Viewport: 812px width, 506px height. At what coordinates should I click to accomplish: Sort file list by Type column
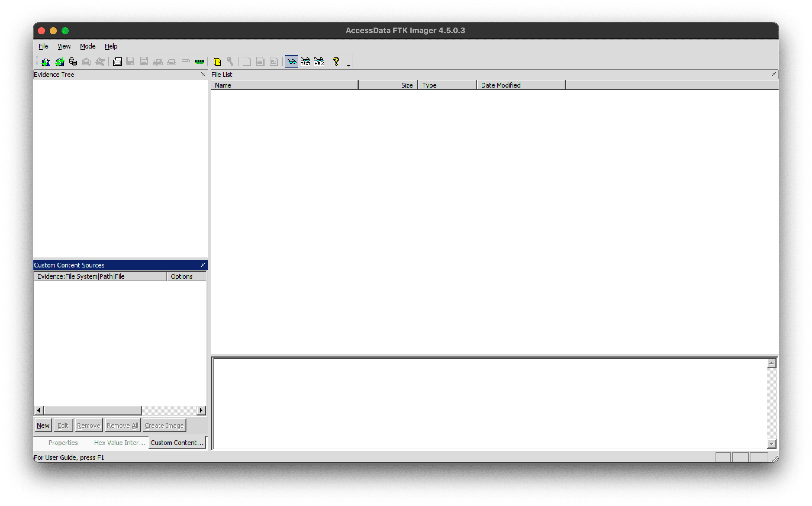click(x=447, y=85)
